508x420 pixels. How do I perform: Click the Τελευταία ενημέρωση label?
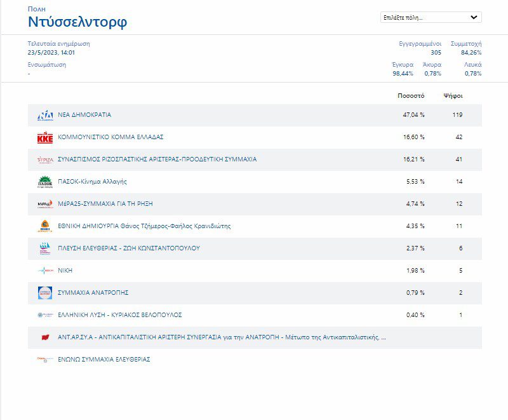58,44
